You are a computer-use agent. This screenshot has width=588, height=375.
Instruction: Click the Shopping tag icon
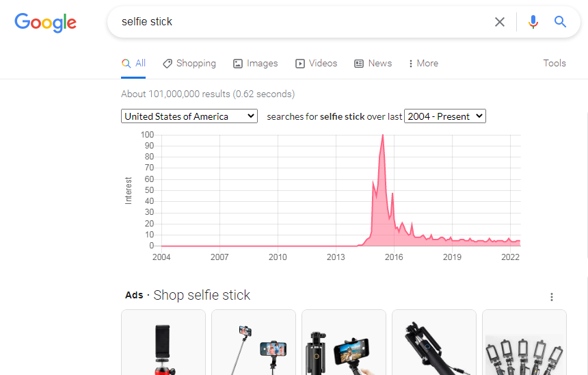(x=168, y=64)
